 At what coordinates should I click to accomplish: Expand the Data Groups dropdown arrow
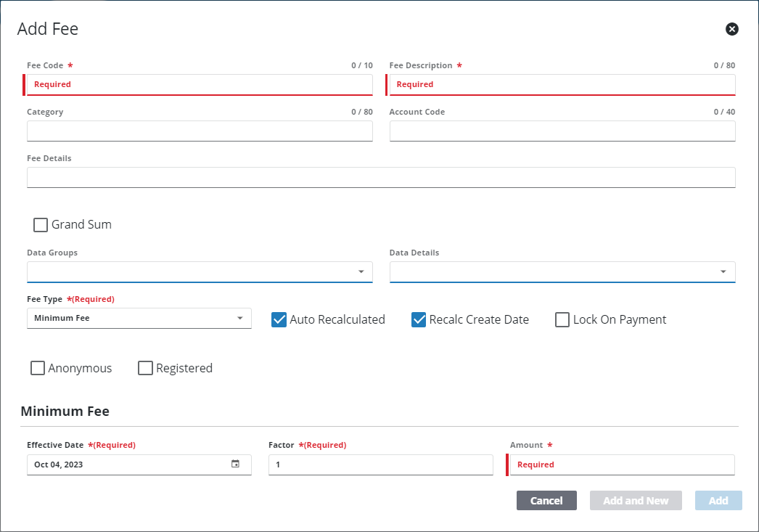361,271
